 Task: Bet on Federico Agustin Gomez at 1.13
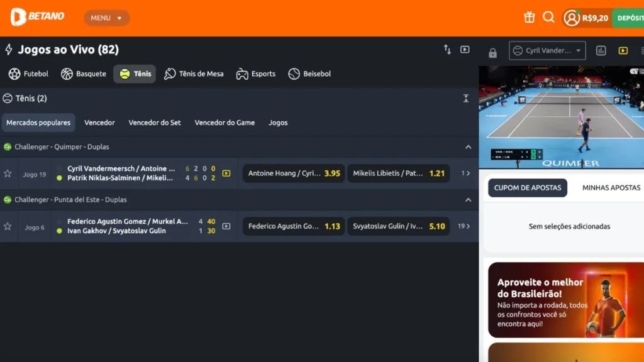tap(294, 226)
